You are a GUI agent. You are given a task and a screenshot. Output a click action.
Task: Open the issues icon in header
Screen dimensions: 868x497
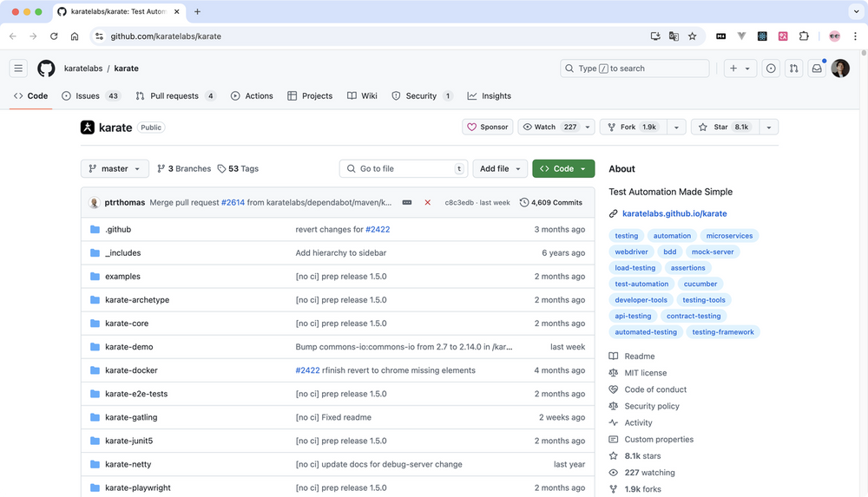coord(770,69)
